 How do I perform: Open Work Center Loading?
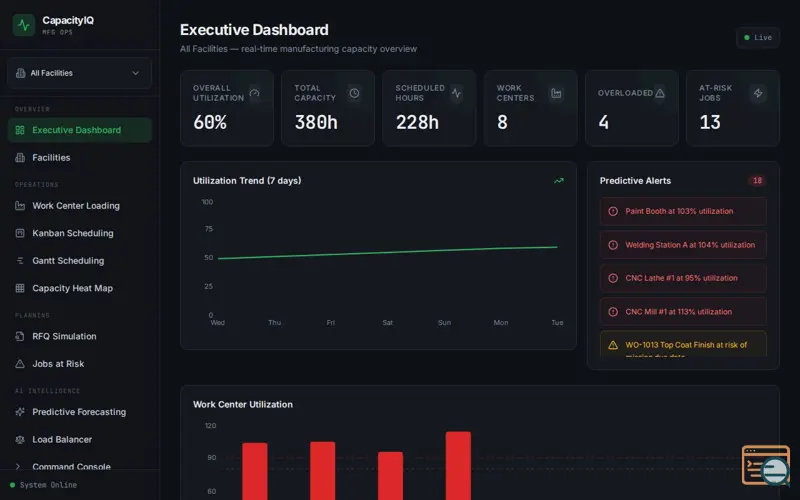point(80,206)
